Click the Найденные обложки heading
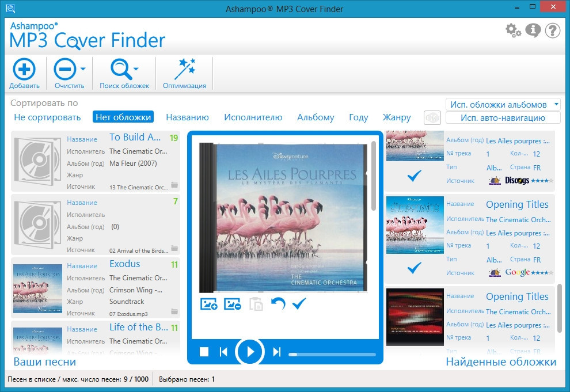The width and height of the screenshot is (570, 392). 501,362
